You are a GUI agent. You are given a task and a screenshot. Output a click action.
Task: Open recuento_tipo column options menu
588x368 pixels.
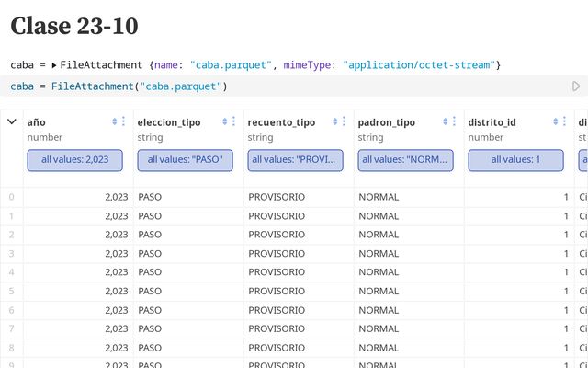(x=345, y=121)
